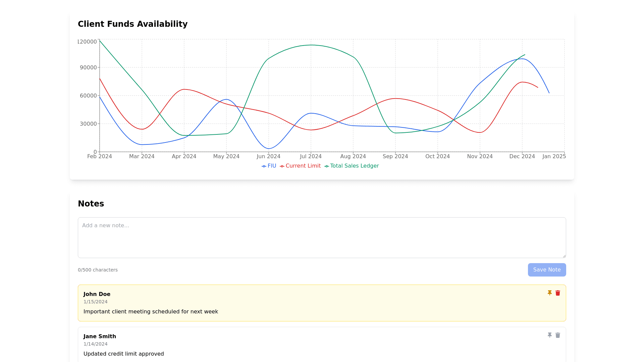Viewport: 644px width, 362px height.
Task: Click the Updated credit limit approved note text
Action: (x=123, y=354)
